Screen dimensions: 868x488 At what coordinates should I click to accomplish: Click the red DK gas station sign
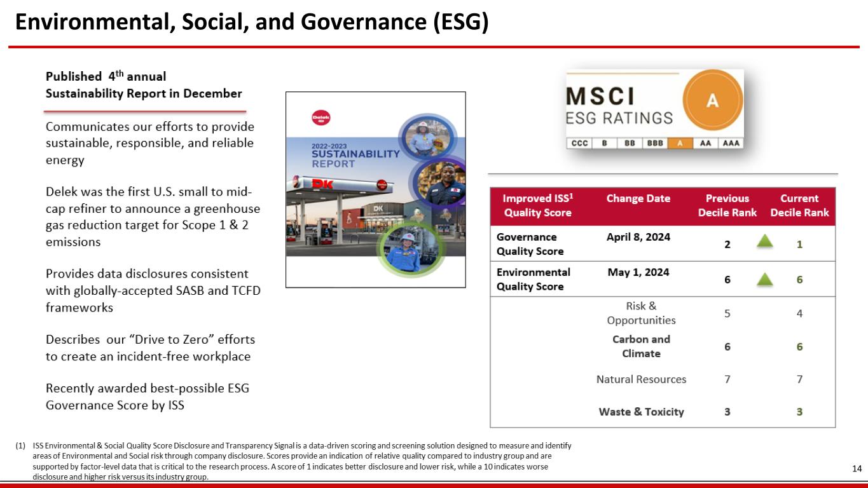pos(327,184)
